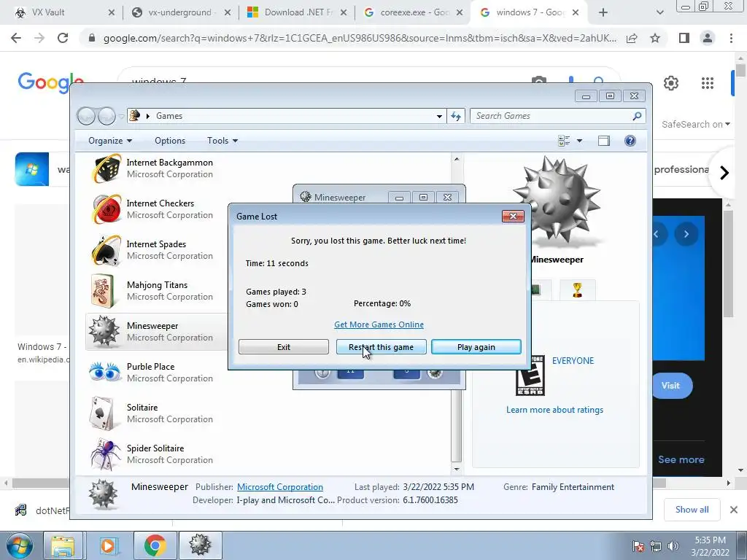Click Options in the Games toolbar

170,141
